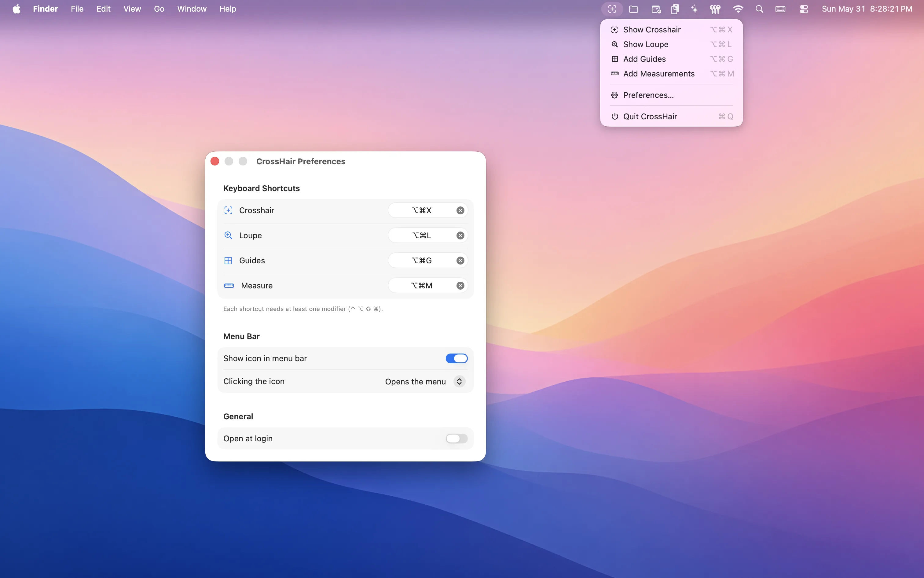Select Add Guides in the dropdown menu
This screenshot has height=578, width=924.
pyautogui.click(x=671, y=59)
